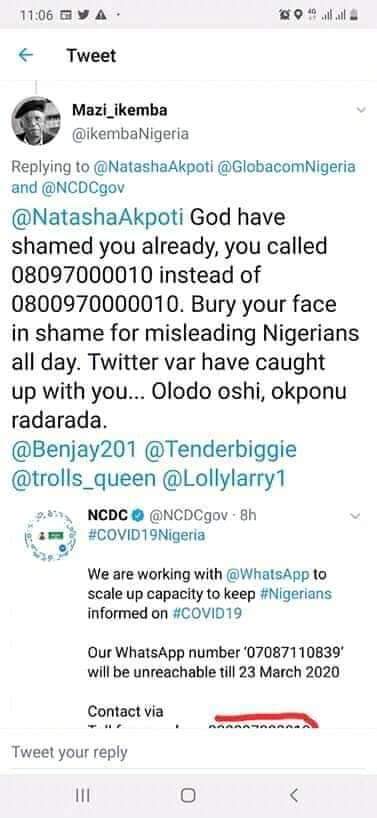The image size is (377, 818).
Task: Tap the Android home navigation icon
Action: (188, 795)
